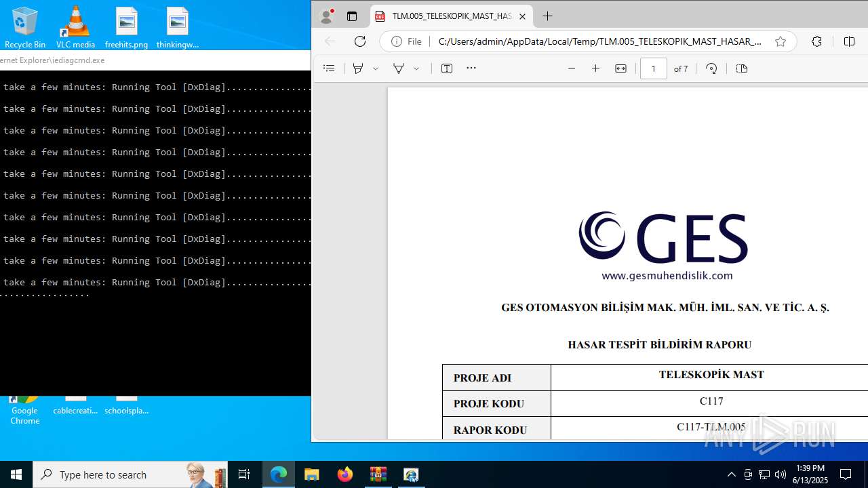Open Edge Extensions button

[x=816, y=41]
